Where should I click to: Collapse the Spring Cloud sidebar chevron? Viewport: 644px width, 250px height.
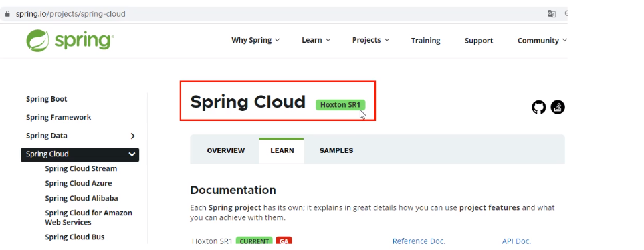[x=132, y=154]
